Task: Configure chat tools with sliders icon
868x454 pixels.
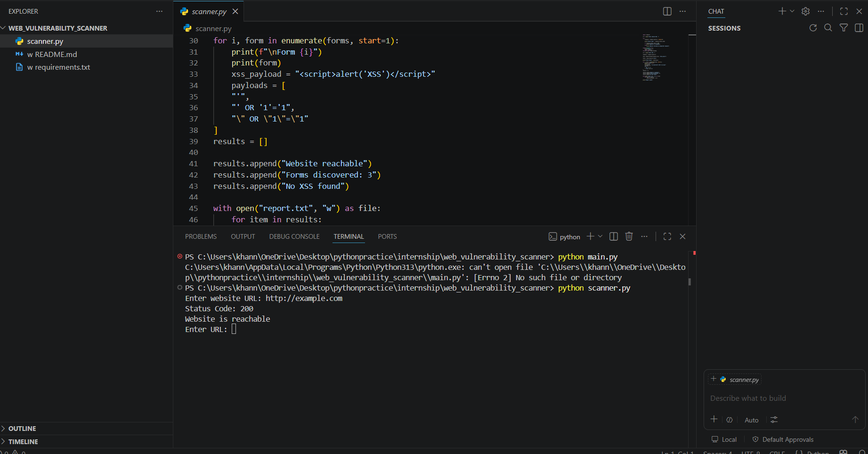Action: click(x=774, y=420)
